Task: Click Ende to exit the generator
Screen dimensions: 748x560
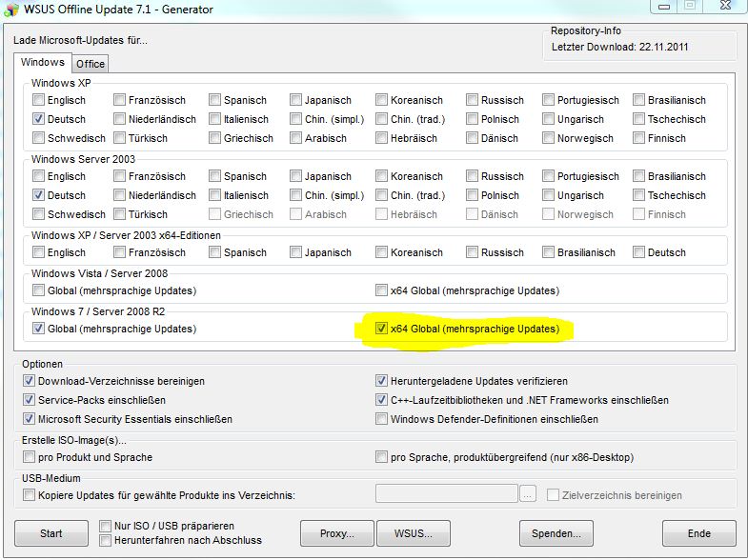Action: 698,533
